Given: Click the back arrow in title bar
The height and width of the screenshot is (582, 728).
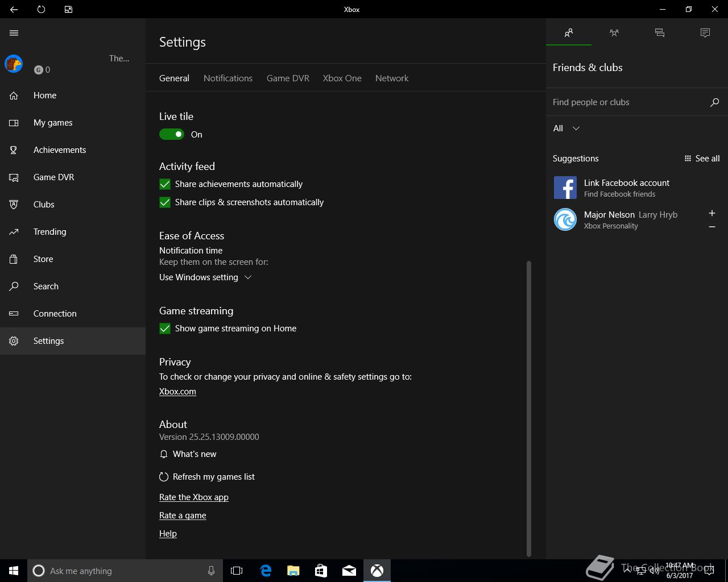Looking at the screenshot, I should pos(14,9).
